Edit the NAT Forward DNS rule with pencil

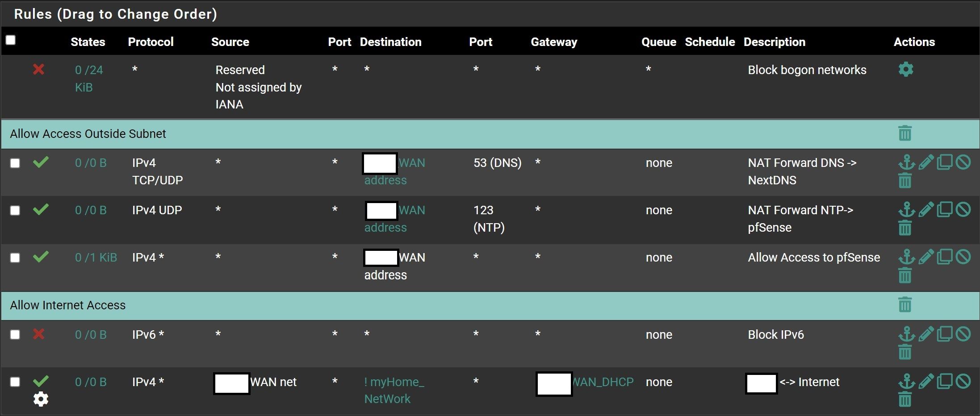pos(926,162)
